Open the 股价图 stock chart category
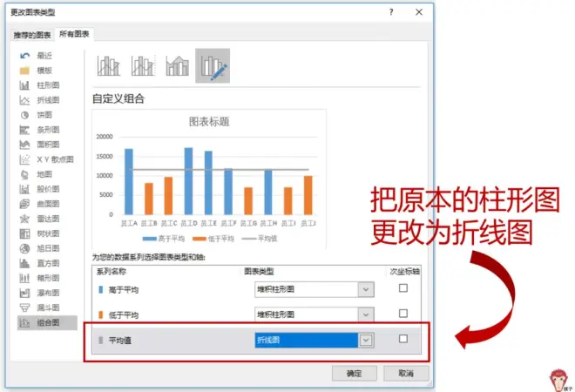Image resolution: width=575 pixels, height=392 pixels. [x=39, y=189]
